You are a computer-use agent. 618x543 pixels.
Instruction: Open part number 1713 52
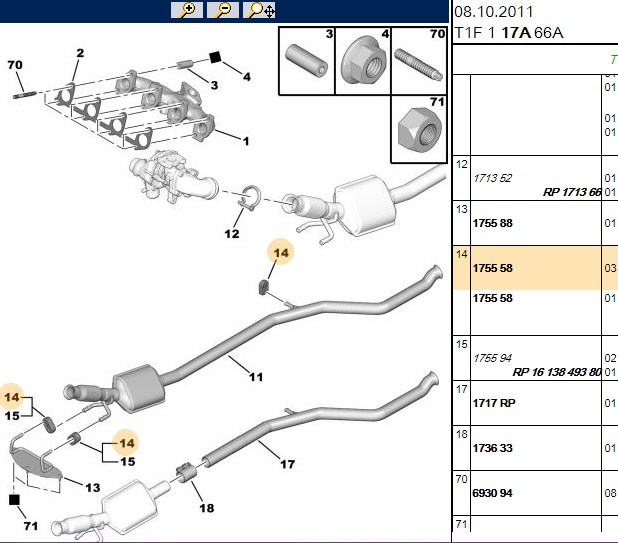[492, 178]
